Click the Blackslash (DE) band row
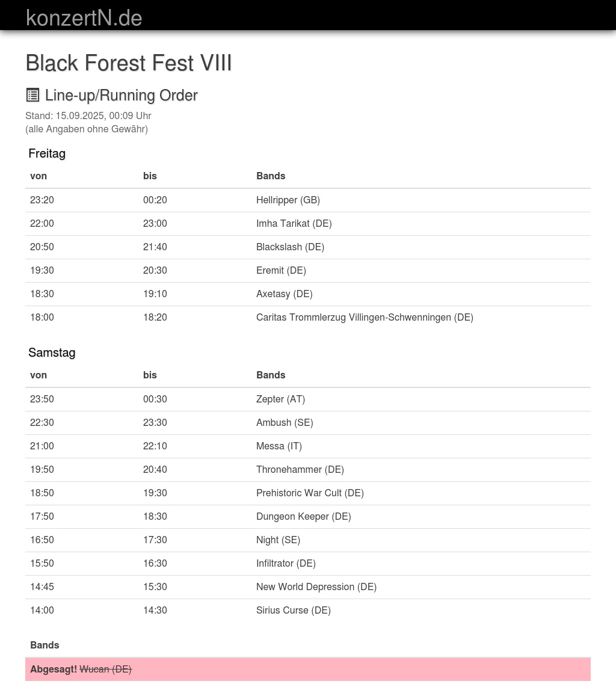 (x=290, y=247)
